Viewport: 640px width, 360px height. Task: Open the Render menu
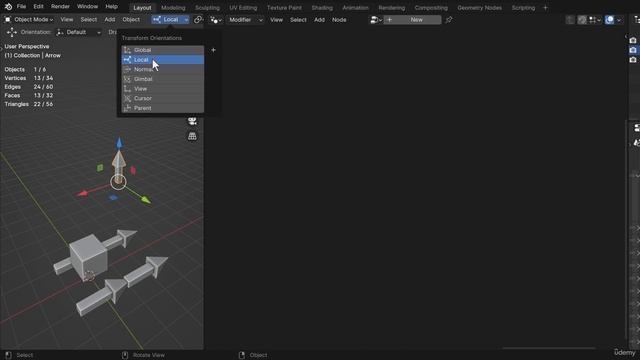(x=60, y=7)
